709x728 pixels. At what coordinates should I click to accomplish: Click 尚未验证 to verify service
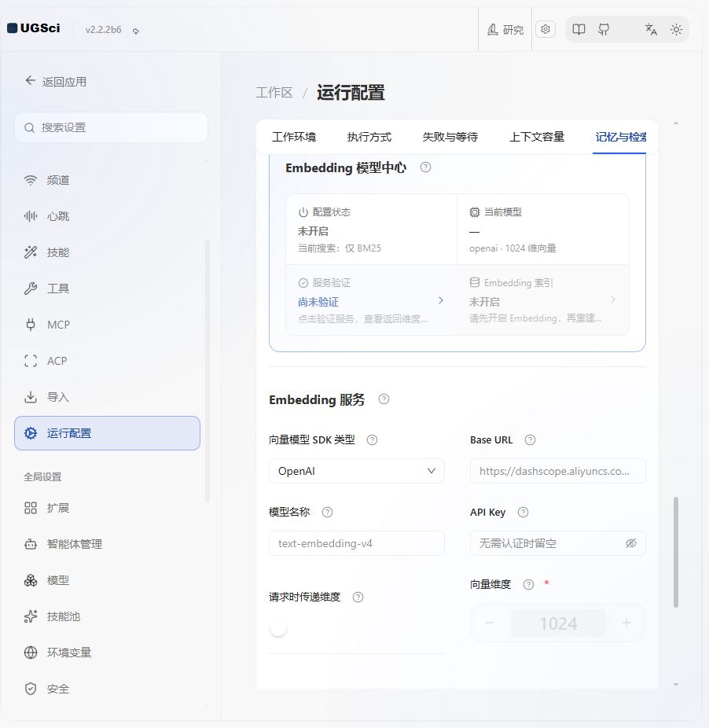[318, 302]
